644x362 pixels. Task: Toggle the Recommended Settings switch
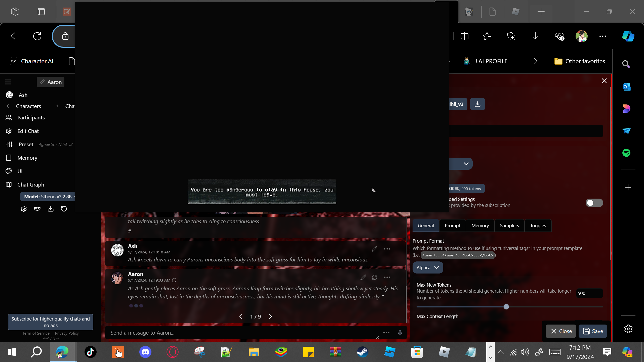594,203
